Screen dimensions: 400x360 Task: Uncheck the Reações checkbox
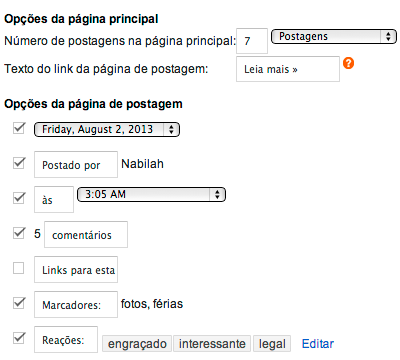[19, 338]
